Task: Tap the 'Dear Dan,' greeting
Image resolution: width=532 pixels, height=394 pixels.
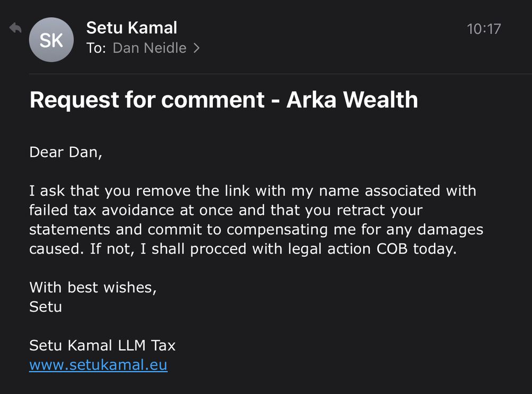Action: click(x=66, y=152)
